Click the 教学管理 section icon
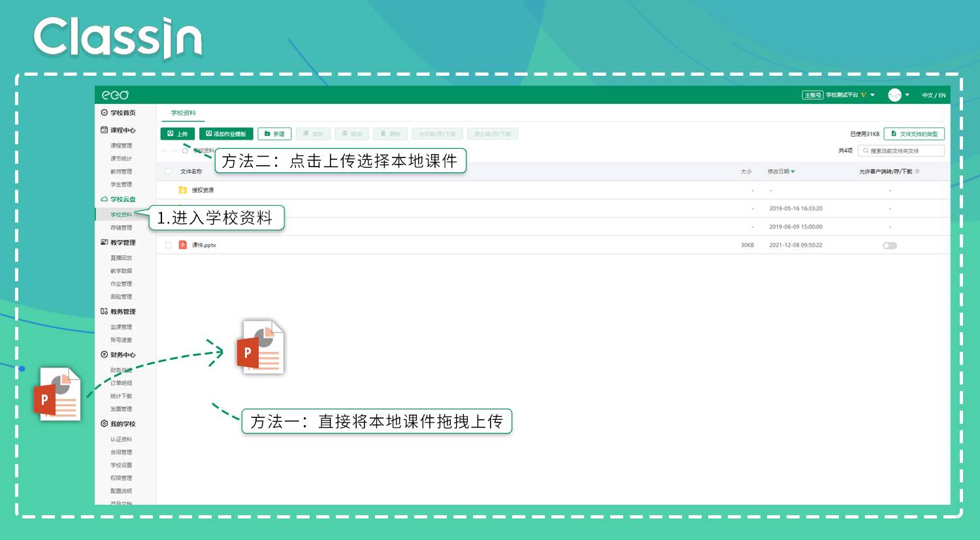This screenshot has height=540, width=980. point(105,242)
